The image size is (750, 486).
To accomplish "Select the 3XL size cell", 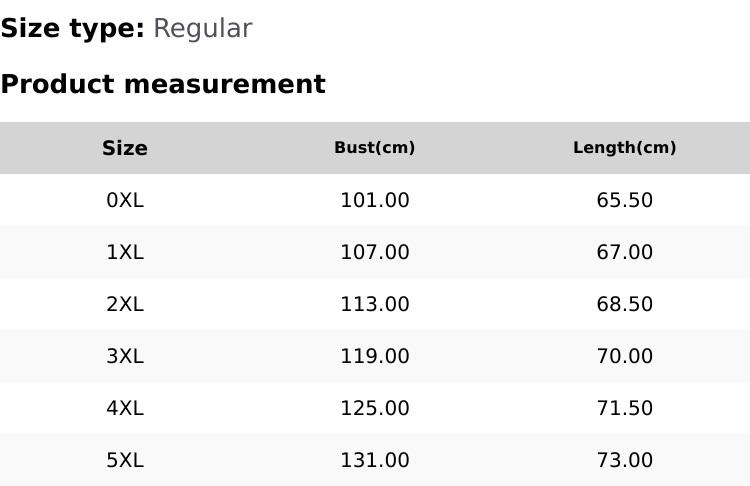I will click(125, 356).
